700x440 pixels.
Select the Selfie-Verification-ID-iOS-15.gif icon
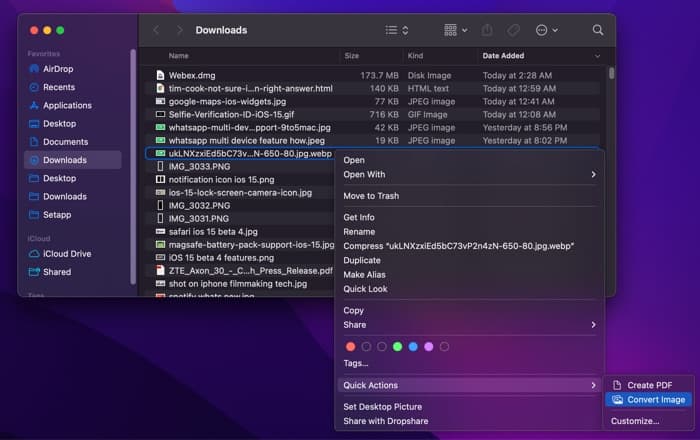pos(160,114)
